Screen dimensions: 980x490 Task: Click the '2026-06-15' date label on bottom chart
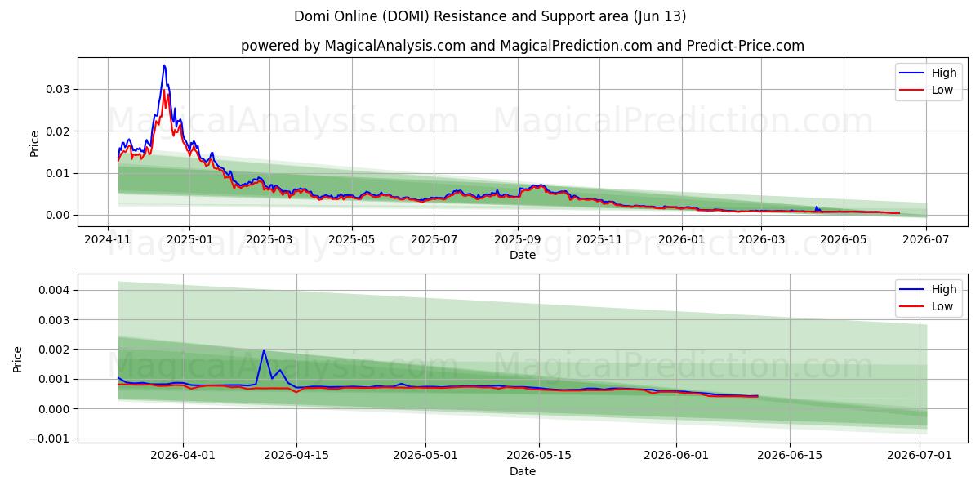tap(790, 456)
